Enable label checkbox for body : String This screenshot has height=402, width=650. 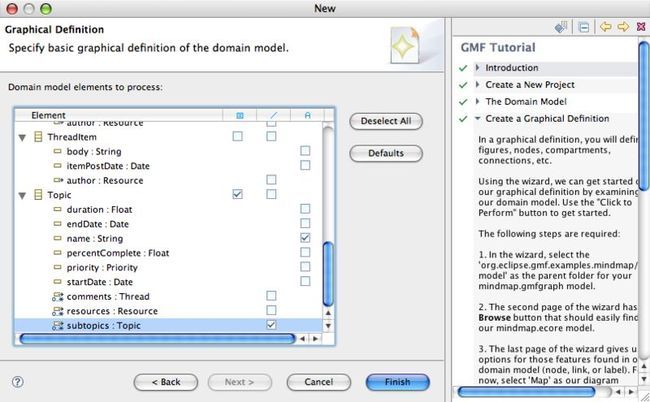pyautogui.click(x=305, y=150)
